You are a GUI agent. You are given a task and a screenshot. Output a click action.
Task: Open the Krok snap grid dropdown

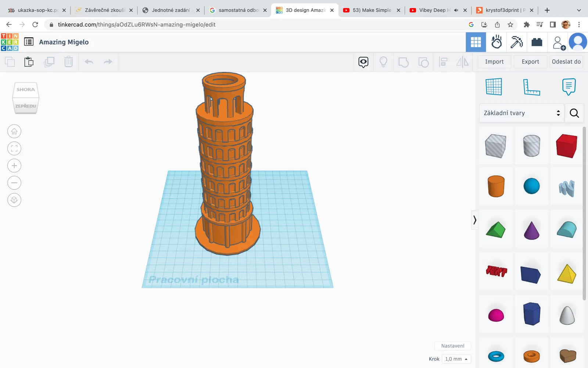point(456,359)
